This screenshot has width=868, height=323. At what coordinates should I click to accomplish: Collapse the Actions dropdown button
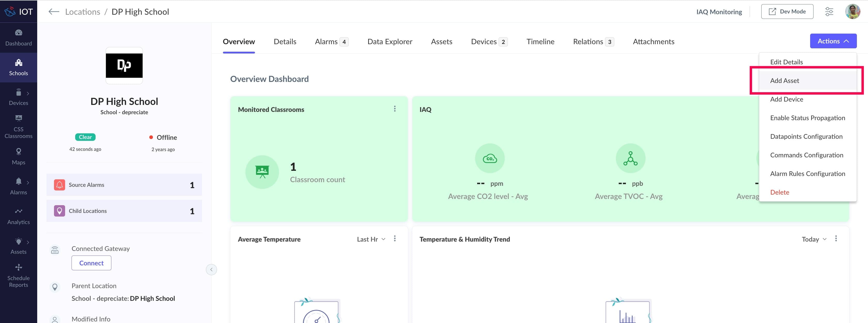point(833,41)
